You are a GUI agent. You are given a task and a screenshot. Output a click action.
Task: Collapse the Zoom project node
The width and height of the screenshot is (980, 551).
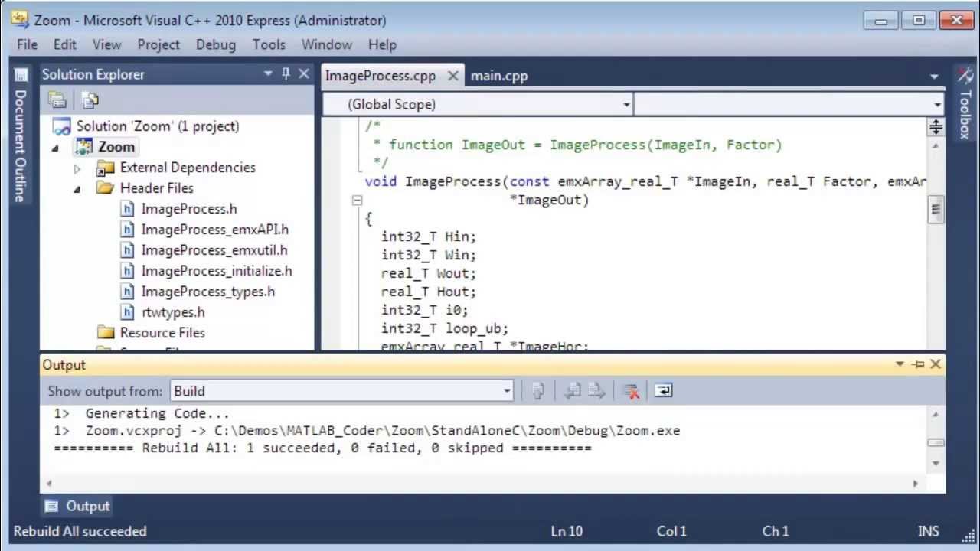(55, 148)
